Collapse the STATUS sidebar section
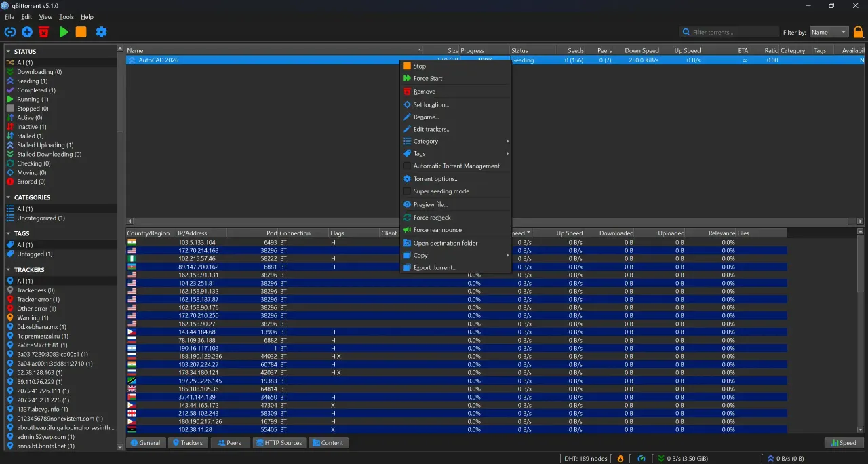The height and width of the screenshot is (464, 868). click(9, 52)
